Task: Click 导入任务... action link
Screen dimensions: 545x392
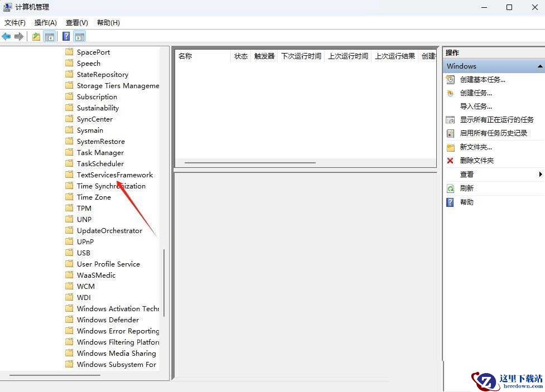Action: 476,107
